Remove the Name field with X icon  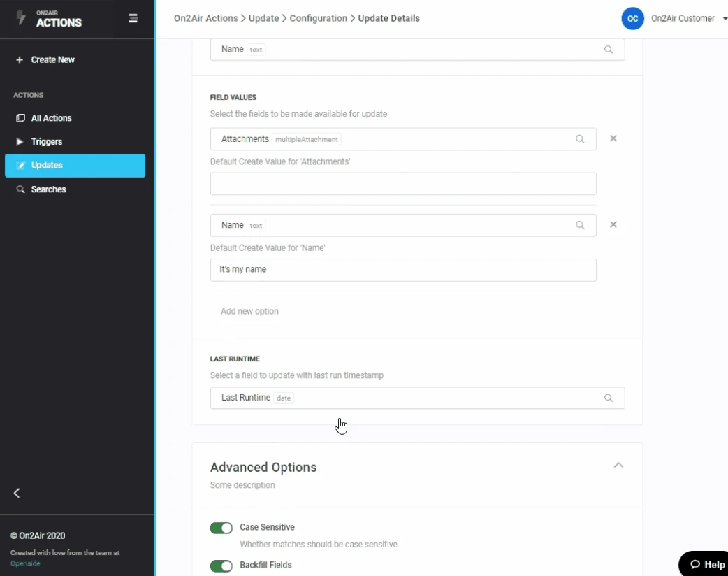click(x=613, y=225)
